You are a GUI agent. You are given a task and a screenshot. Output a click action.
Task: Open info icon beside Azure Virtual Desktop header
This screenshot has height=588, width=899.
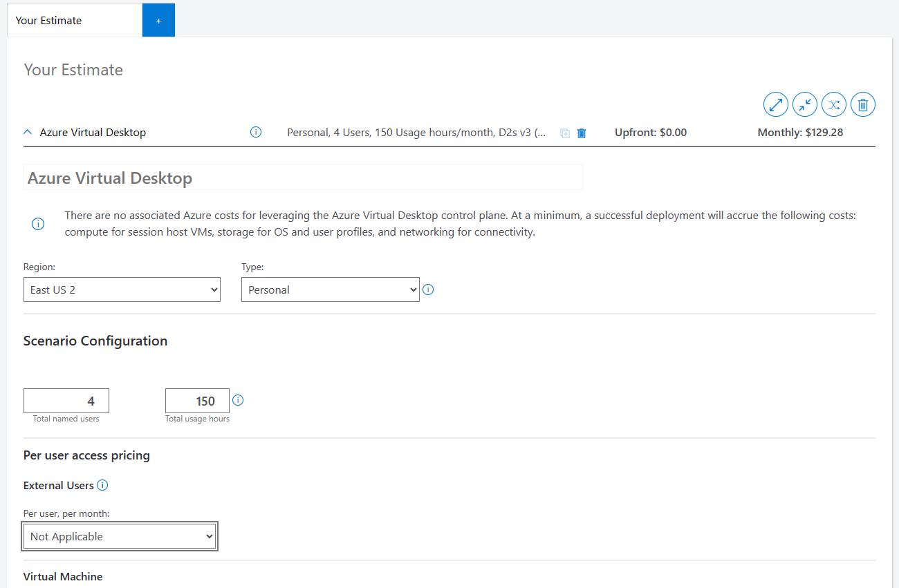click(x=256, y=132)
